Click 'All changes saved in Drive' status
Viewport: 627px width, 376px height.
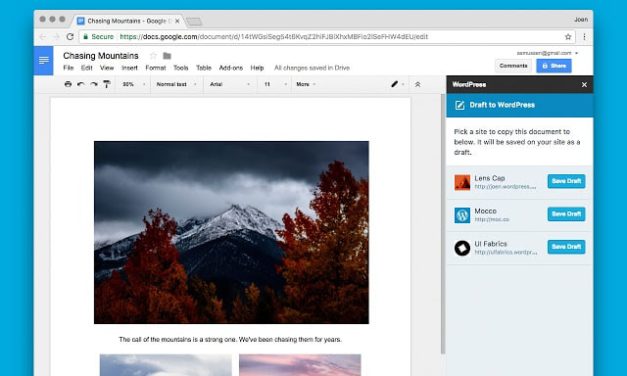[312, 68]
